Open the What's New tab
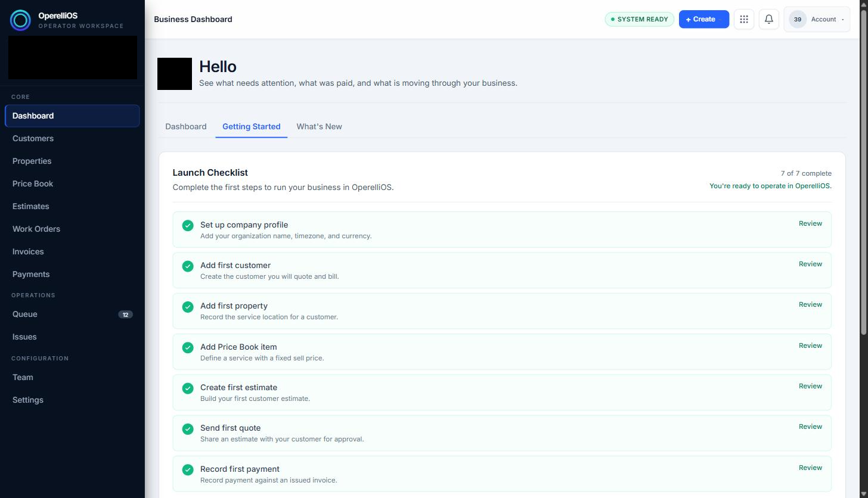Image resolution: width=868 pixels, height=498 pixels. pyautogui.click(x=319, y=126)
